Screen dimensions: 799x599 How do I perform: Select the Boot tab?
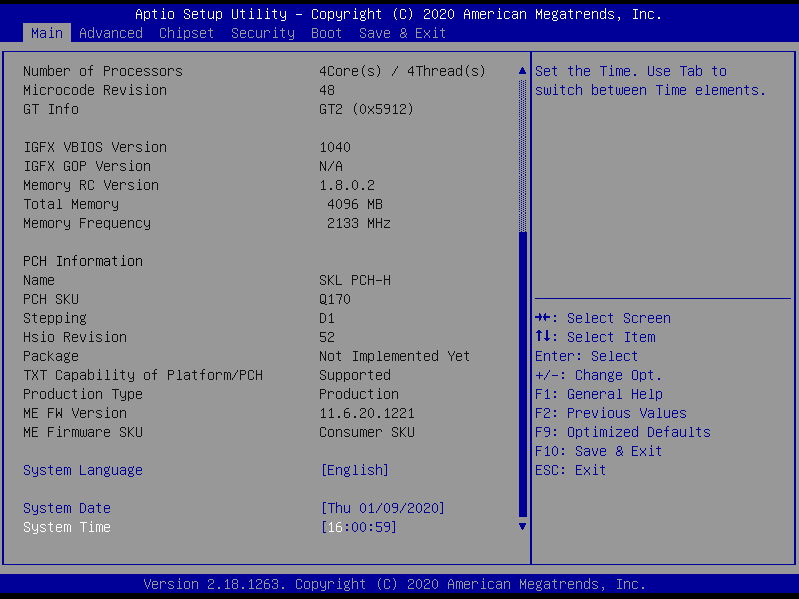point(326,33)
